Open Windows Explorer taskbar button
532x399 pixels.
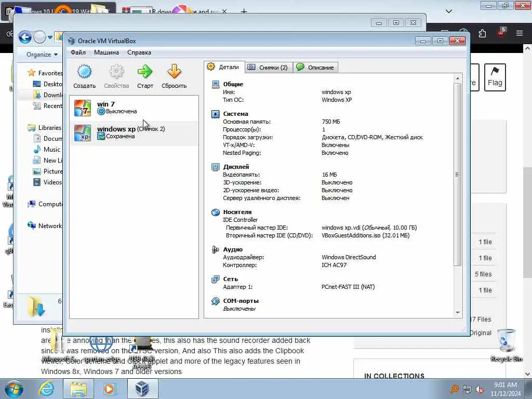(x=78, y=389)
